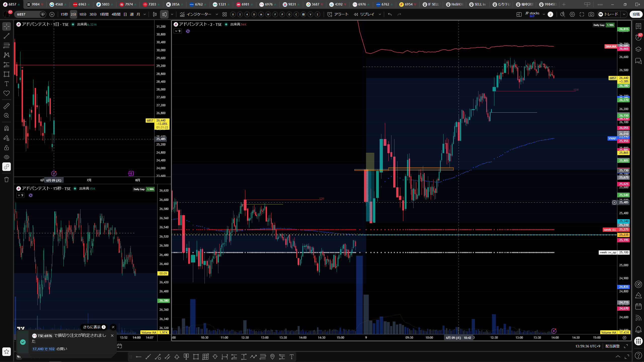
Task: Click the go to date calendar icon
Action: coord(120,346)
